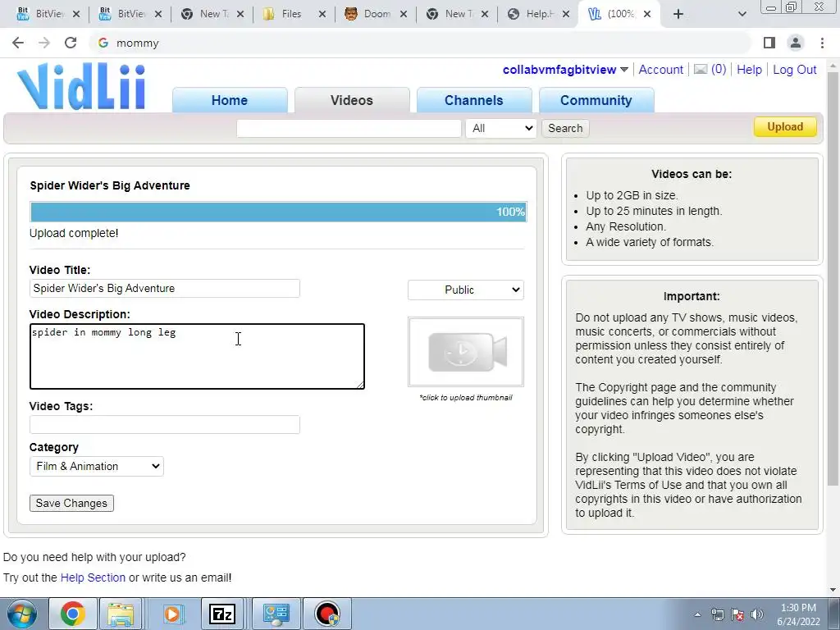Open the Community navigation tab
The image size is (840, 630).
tap(596, 100)
